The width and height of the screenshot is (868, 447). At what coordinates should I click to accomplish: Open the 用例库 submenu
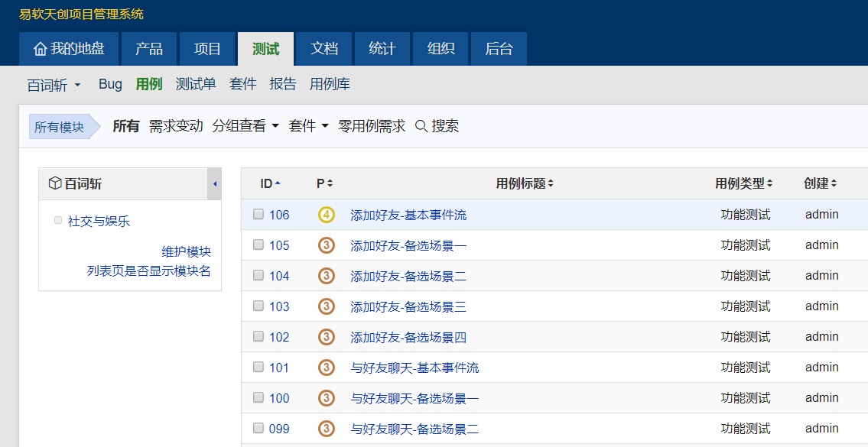coord(330,84)
